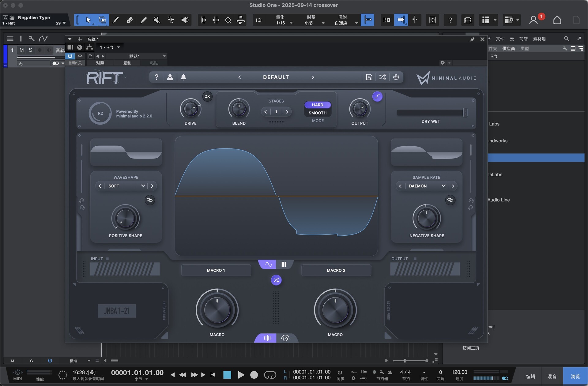Image resolution: width=588 pixels, height=386 pixels.
Task: Open Studio One home page icon
Action: click(557, 20)
